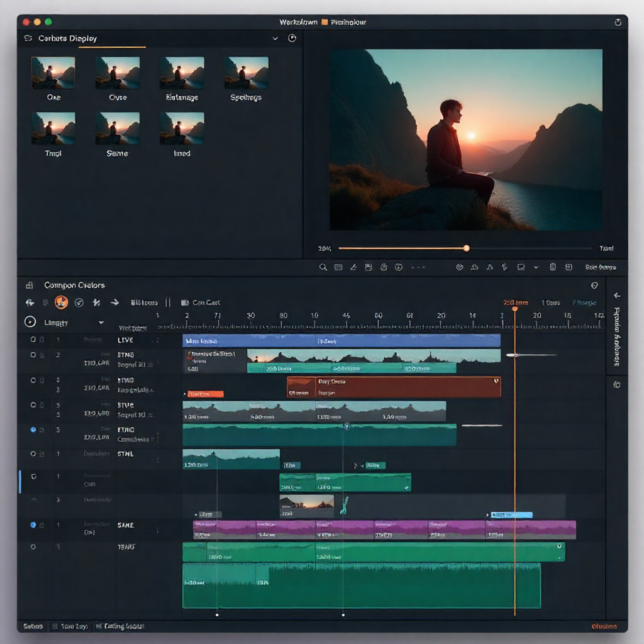Select the first arrow tool in timeline toolbar
The image size is (644, 644).
[30, 303]
